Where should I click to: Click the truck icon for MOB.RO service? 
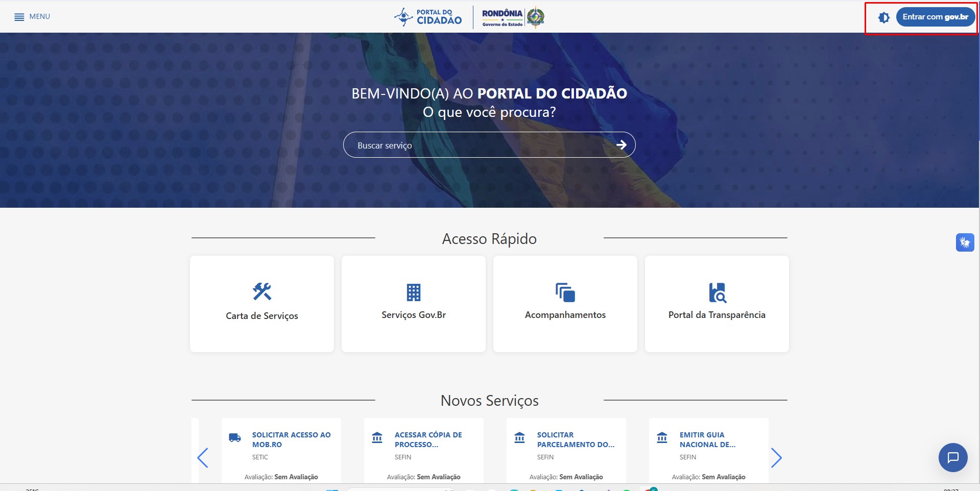pyautogui.click(x=235, y=437)
